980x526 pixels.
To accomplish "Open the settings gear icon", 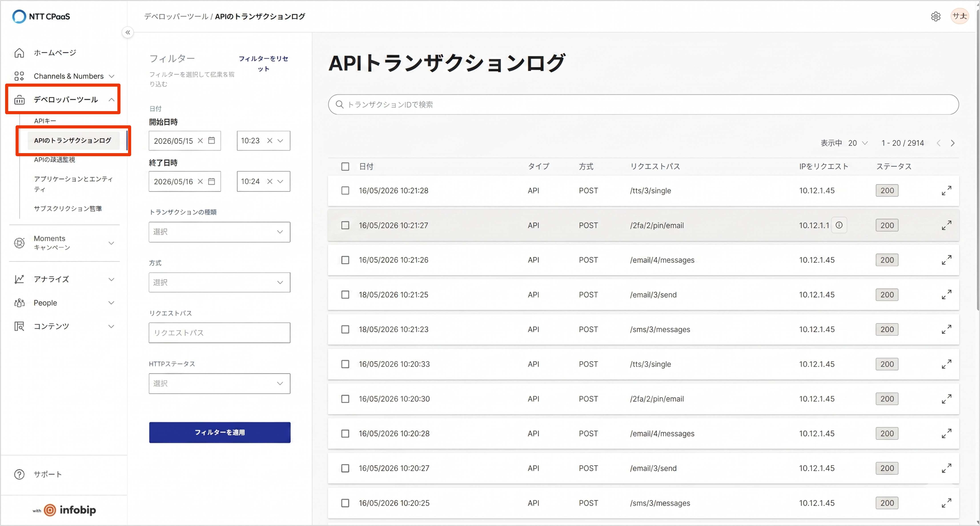I will (x=936, y=16).
